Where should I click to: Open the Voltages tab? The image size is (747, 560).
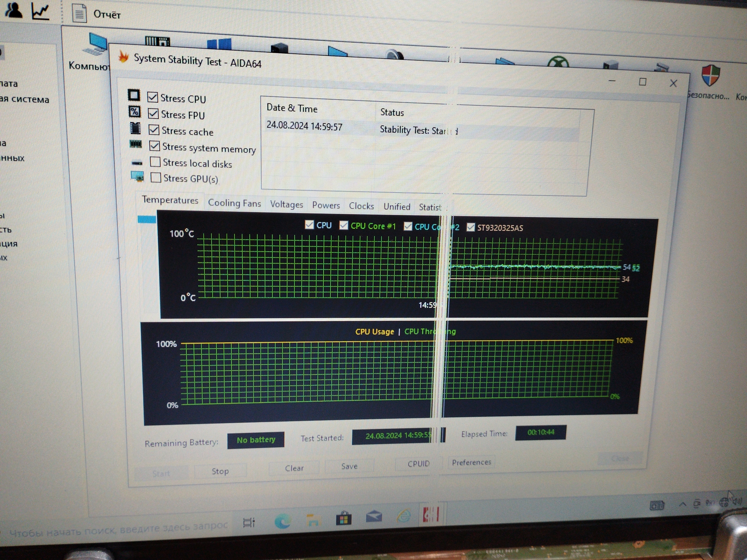tap(286, 205)
